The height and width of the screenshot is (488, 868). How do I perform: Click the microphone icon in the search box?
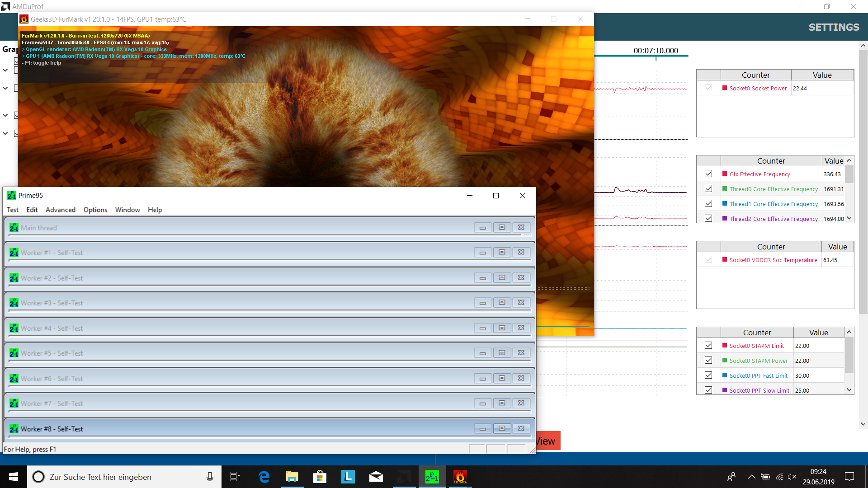point(210,477)
